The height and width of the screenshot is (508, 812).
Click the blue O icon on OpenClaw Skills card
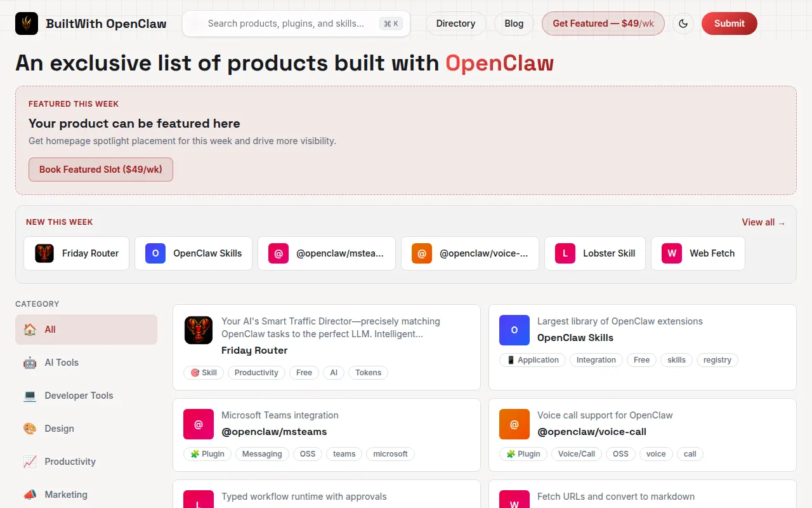click(514, 330)
